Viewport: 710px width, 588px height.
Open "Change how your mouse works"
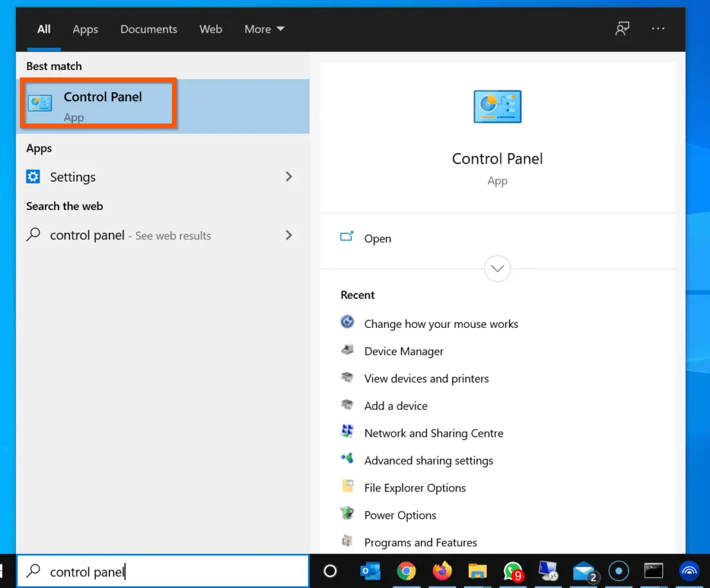tap(441, 324)
